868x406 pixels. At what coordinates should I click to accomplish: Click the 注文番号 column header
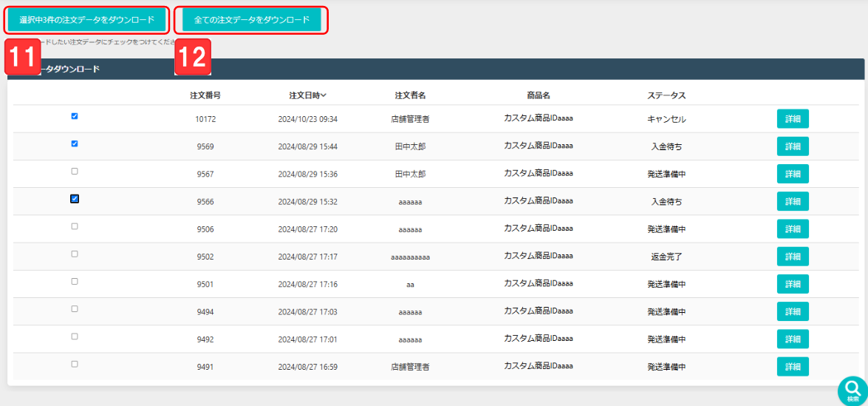pos(205,95)
